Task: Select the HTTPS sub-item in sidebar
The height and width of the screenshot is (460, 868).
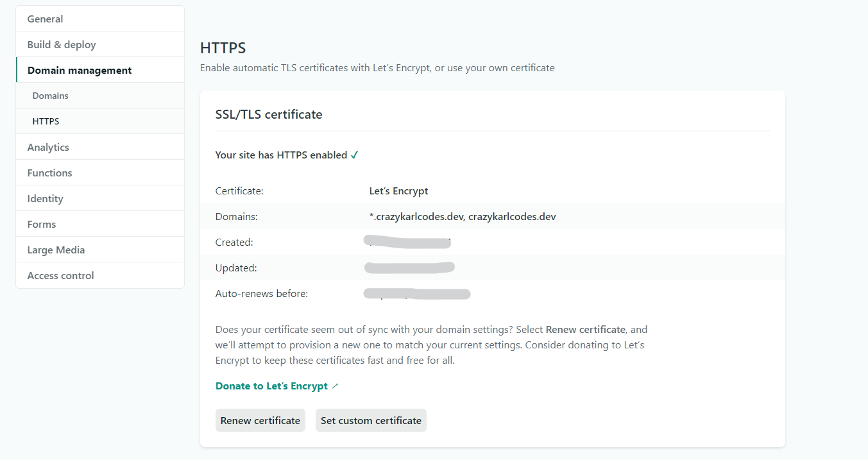Action: tap(46, 121)
